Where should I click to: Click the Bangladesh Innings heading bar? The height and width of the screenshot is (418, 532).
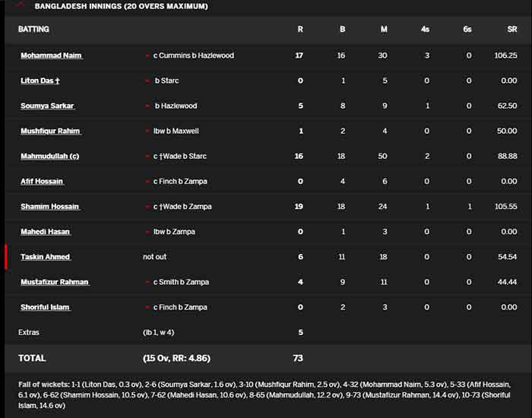(268, 6)
